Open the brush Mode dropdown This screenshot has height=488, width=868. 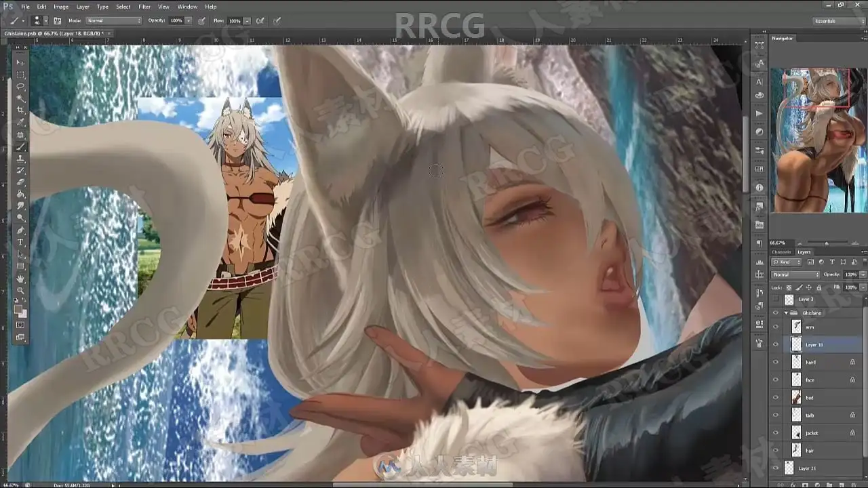pos(113,21)
